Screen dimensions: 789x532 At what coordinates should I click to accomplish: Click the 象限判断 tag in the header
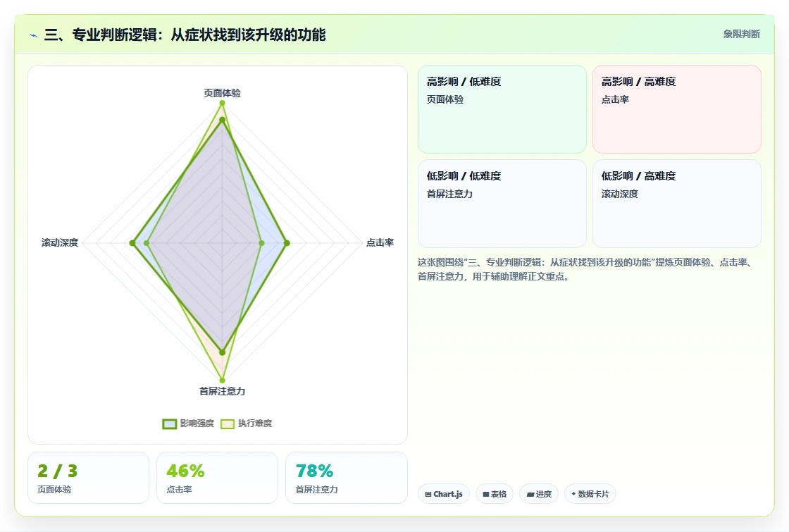[741, 35]
